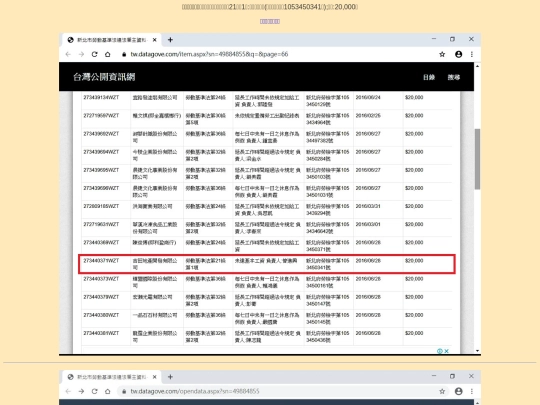
Task: Click the $20,000 amount in the 2016/03/31 row
Action: point(414,206)
